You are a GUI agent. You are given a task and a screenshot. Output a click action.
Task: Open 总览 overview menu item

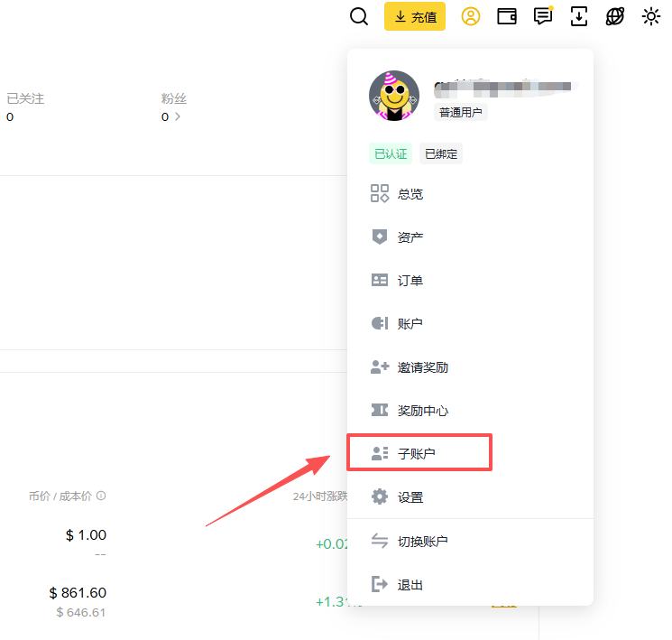470,194
